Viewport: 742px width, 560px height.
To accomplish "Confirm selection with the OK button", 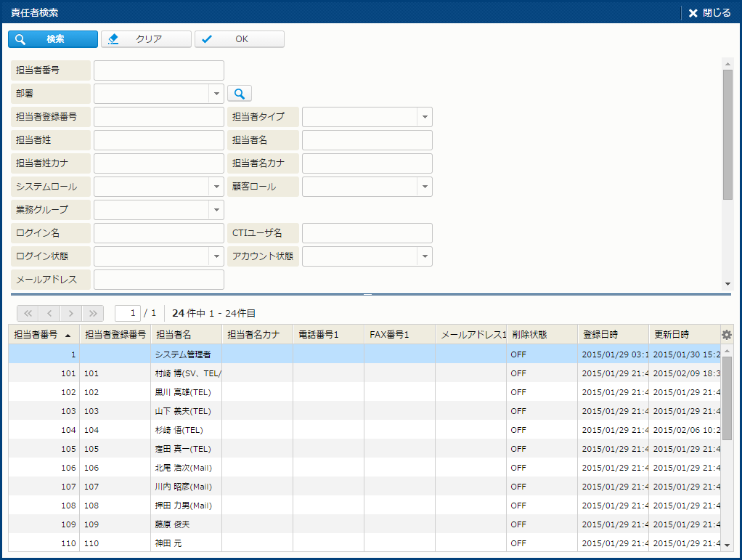I will pyautogui.click(x=239, y=39).
